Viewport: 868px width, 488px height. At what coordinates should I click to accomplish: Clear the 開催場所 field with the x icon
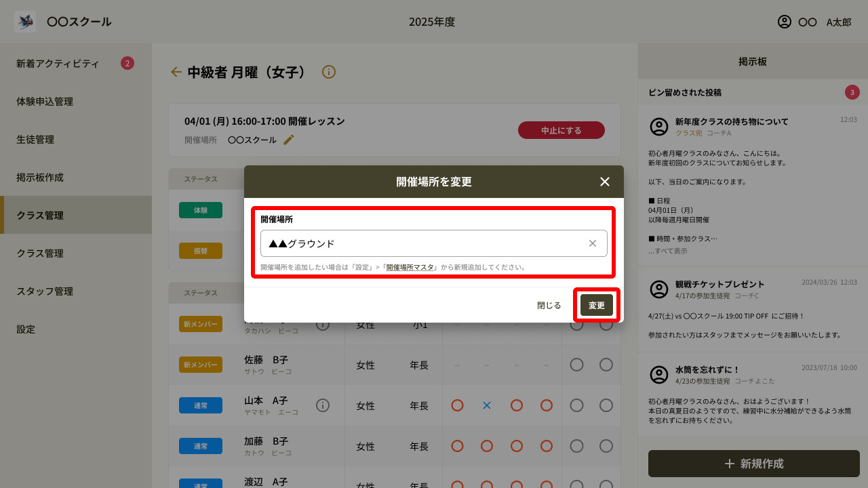click(592, 243)
